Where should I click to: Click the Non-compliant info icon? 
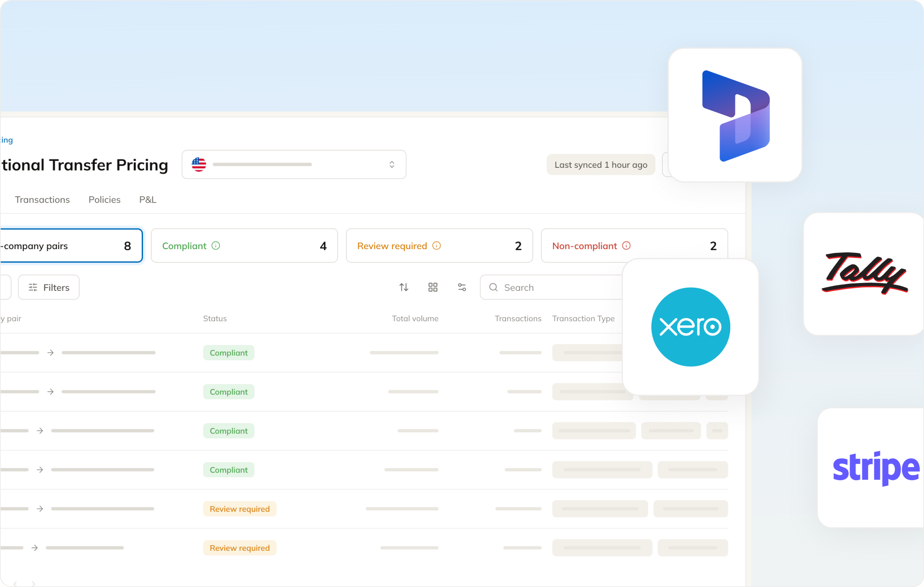tap(627, 245)
